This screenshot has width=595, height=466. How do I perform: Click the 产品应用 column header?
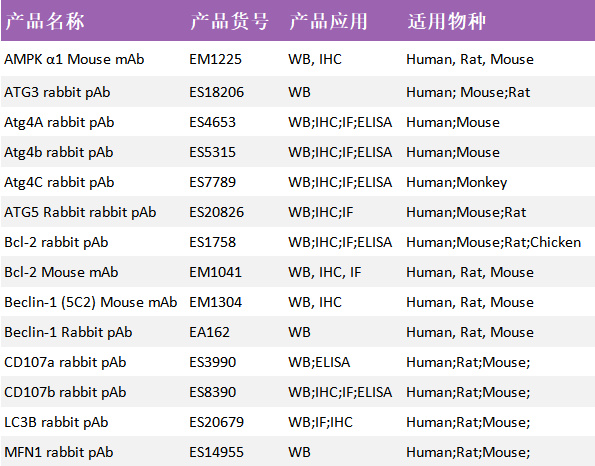click(x=328, y=21)
